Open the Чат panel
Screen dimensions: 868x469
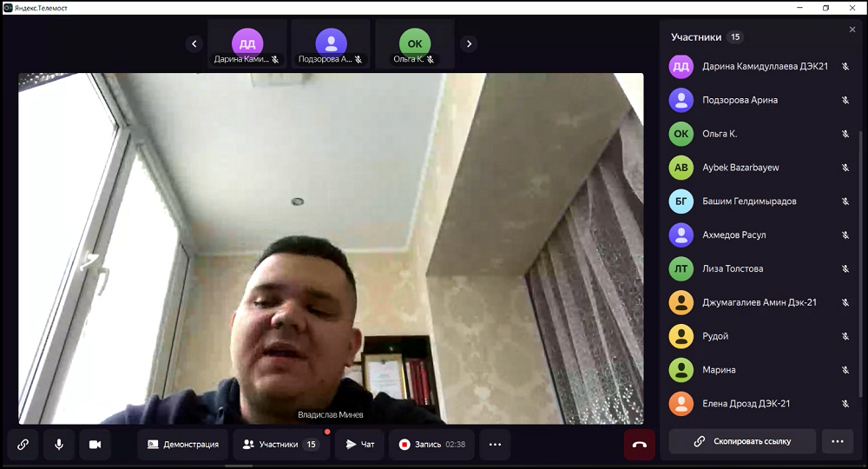[x=359, y=444]
